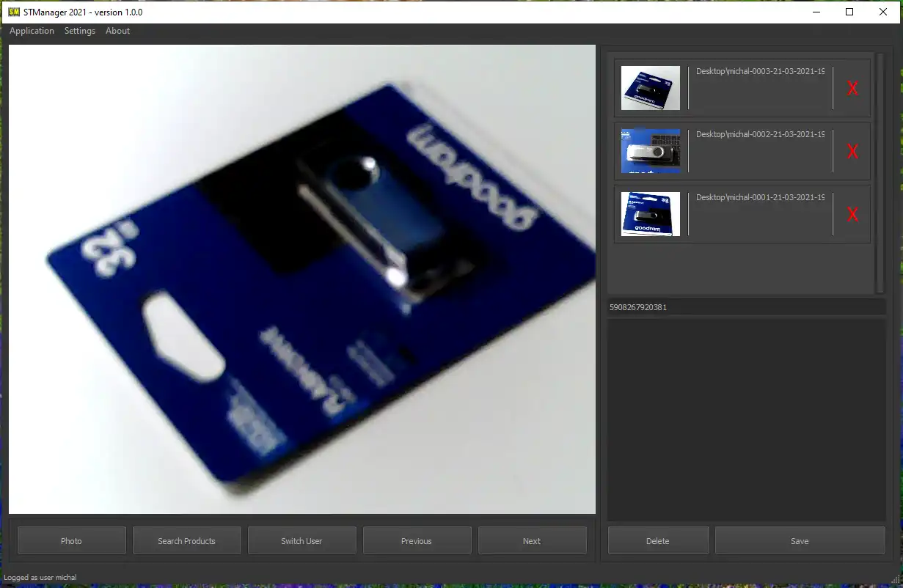This screenshot has height=588, width=903.
Task: Click the Delete button
Action: [x=659, y=540]
